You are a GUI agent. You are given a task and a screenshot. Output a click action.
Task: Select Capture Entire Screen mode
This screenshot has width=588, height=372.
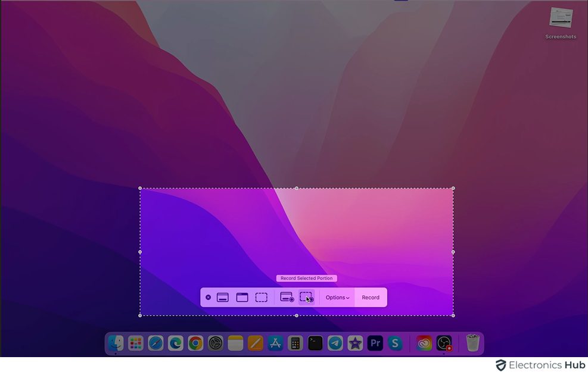[223, 298]
